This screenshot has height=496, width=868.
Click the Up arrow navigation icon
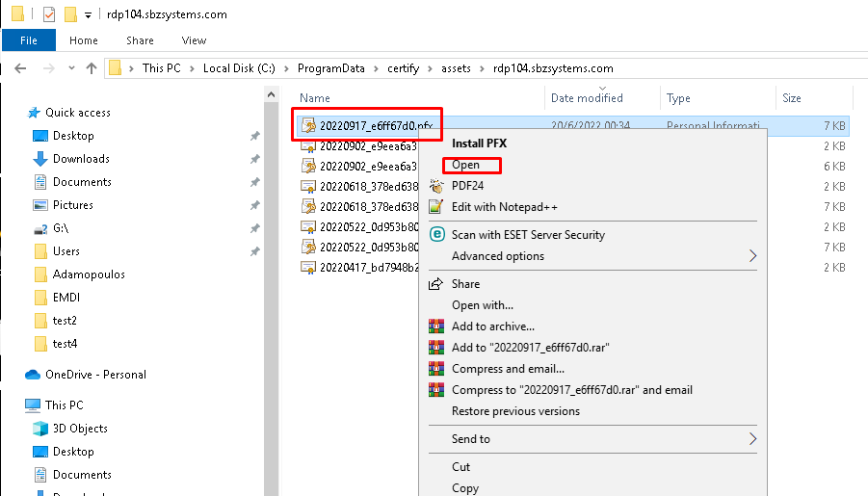click(x=92, y=68)
